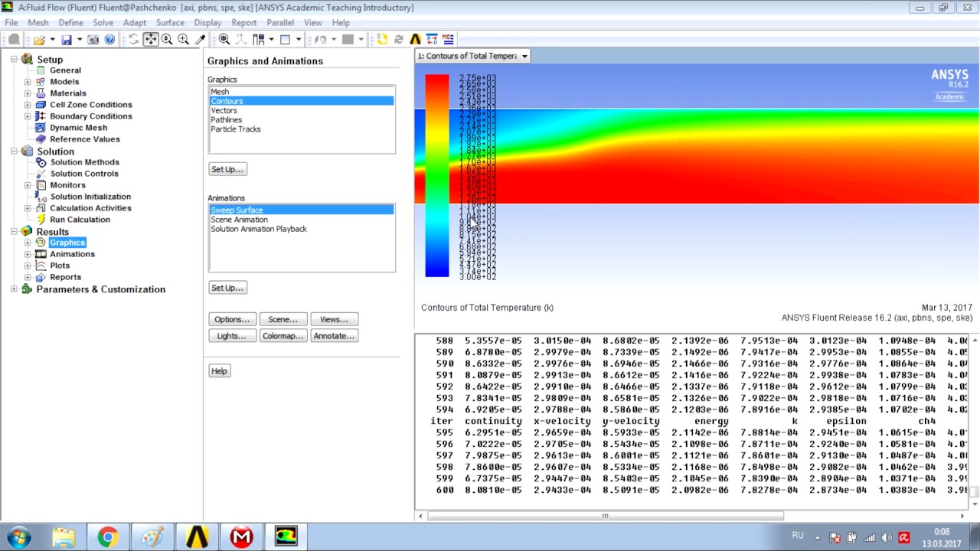
Task: Select the pan translate view tool
Action: [x=150, y=39]
